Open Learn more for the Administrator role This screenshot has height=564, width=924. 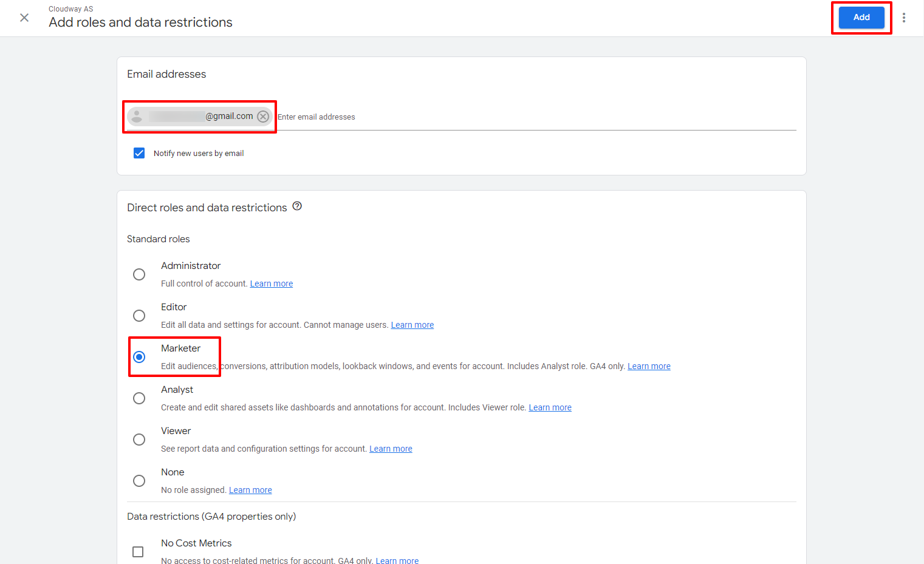click(271, 283)
